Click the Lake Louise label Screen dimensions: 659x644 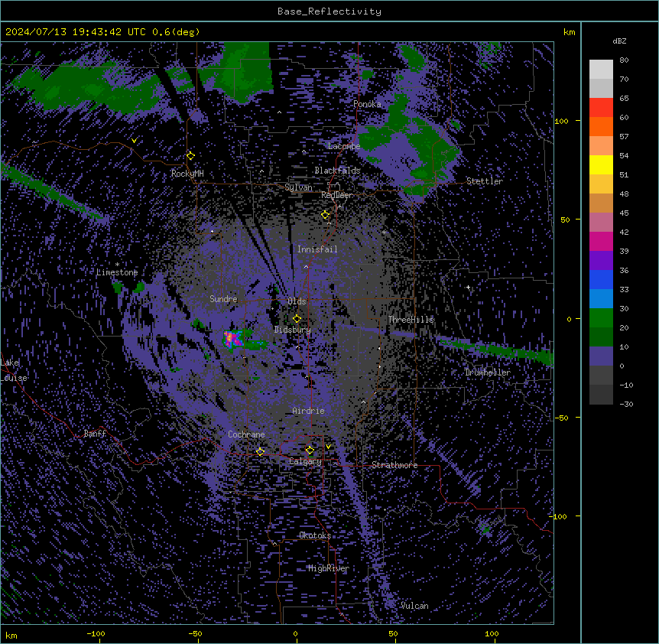point(14,370)
